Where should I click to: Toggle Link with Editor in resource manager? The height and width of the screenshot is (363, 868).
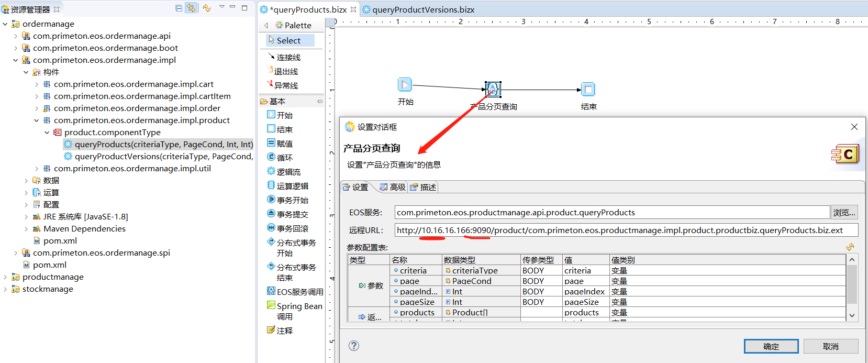click(x=191, y=8)
